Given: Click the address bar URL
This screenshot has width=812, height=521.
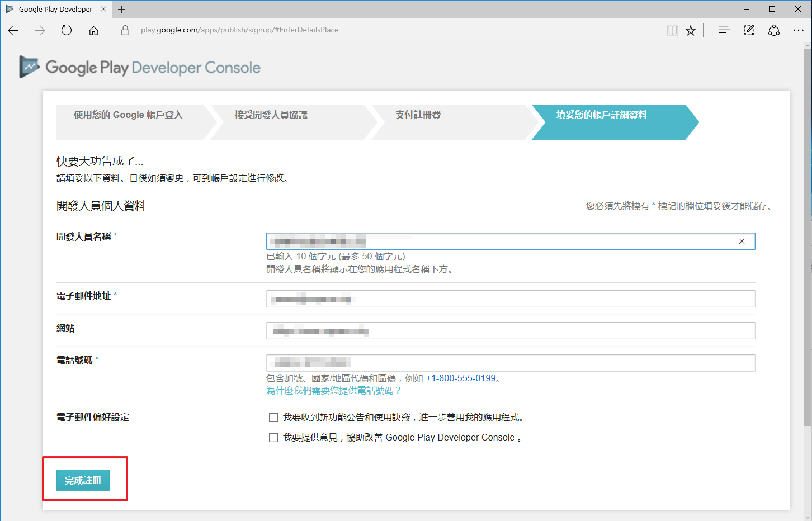Looking at the screenshot, I should pos(239,30).
